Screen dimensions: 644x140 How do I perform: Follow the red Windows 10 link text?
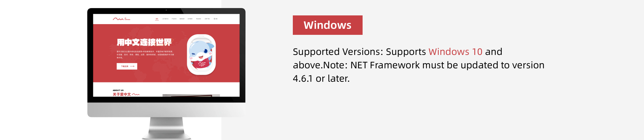click(x=455, y=52)
